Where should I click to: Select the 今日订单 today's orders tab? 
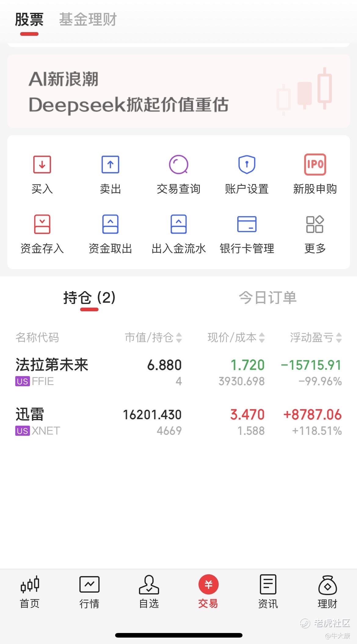(x=268, y=298)
